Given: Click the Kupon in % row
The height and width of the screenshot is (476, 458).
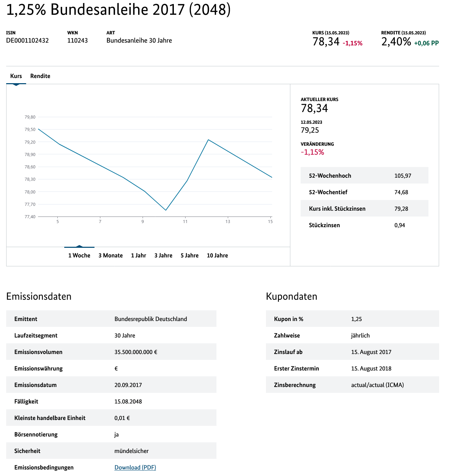Looking at the screenshot, I should coord(353,319).
